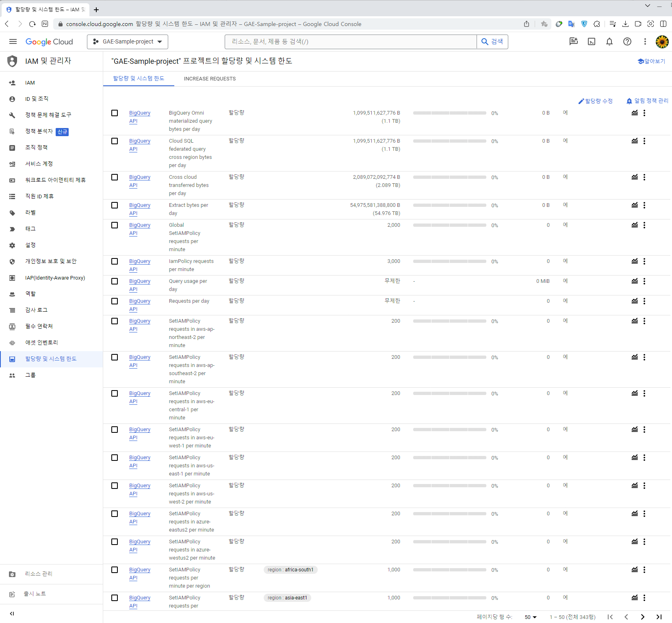Select Requests per day row checkbox

[x=115, y=301]
